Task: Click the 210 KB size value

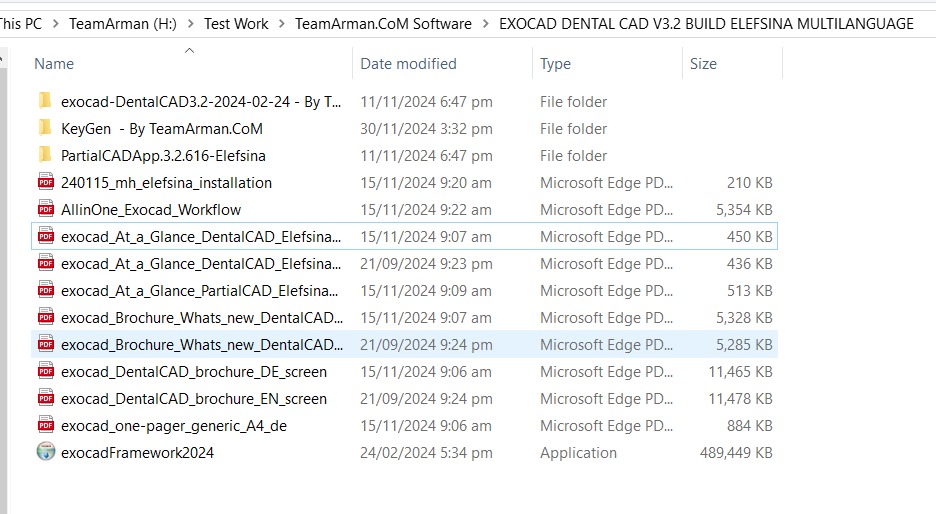Action: tap(750, 183)
